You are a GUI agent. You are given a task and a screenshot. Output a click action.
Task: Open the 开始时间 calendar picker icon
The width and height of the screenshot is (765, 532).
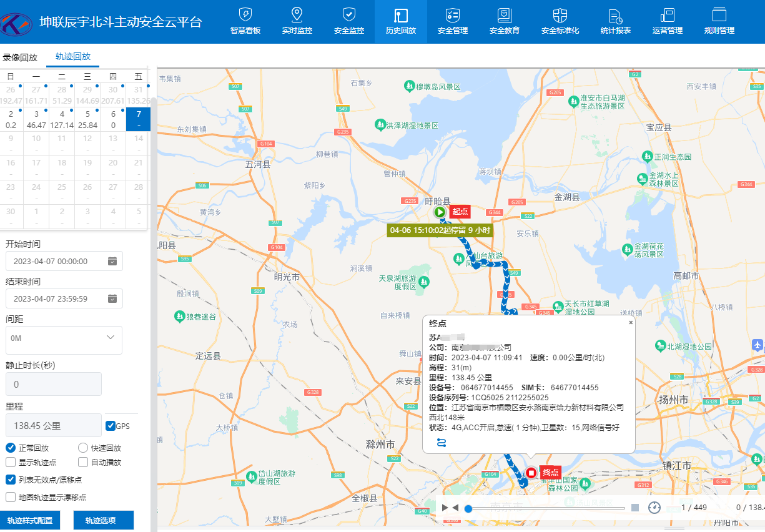tap(112, 261)
